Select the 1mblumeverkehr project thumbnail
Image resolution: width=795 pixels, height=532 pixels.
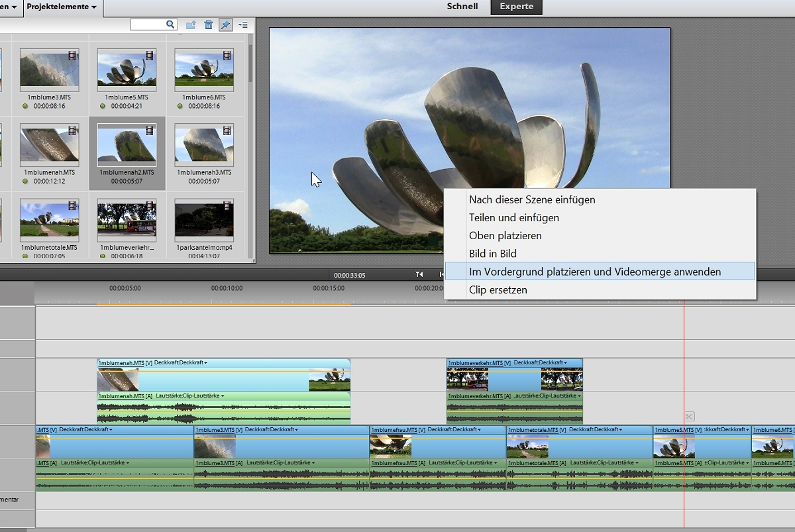[127, 220]
